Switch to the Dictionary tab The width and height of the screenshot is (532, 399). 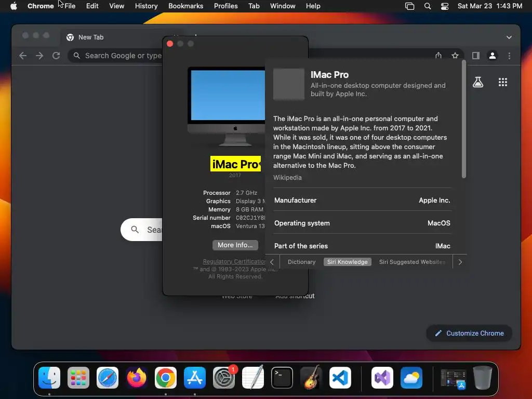[x=302, y=262]
